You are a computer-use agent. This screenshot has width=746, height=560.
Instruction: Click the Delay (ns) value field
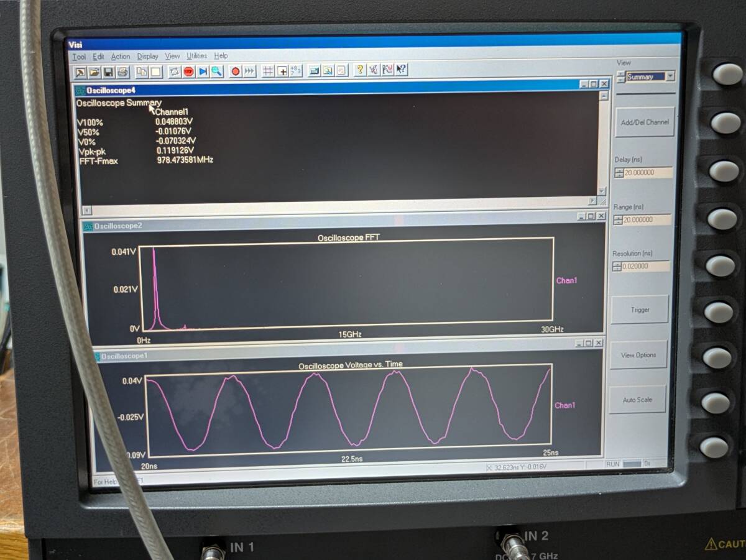click(x=648, y=173)
